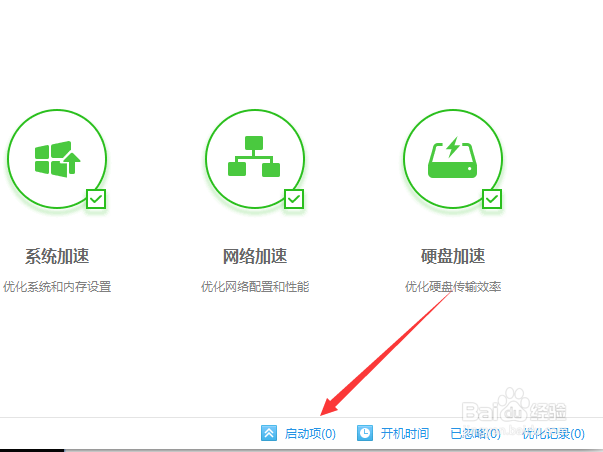Open the 开机时间 link
This screenshot has width=603, height=452.
tap(405, 434)
